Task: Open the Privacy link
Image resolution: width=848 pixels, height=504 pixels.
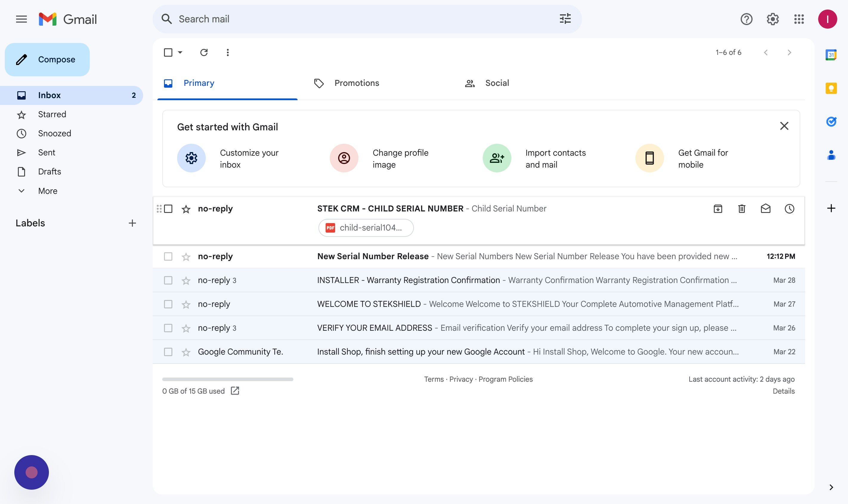Action: coord(461,379)
